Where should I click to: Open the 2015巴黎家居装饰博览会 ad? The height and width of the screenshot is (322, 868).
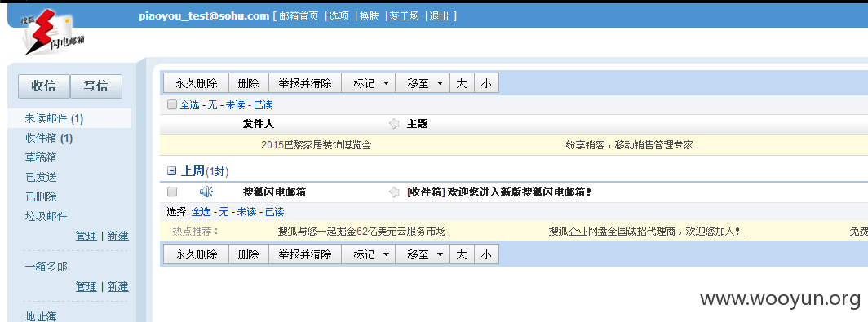316,145
